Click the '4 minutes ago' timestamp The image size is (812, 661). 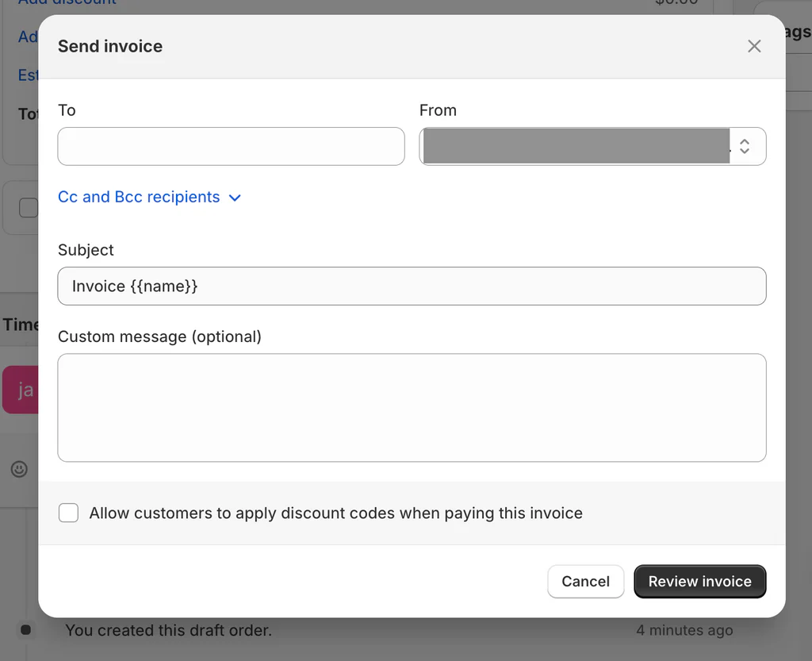[x=684, y=630]
